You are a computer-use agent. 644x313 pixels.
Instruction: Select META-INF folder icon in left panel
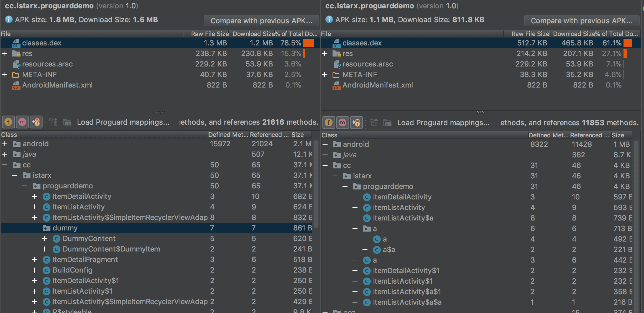(x=16, y=75)
